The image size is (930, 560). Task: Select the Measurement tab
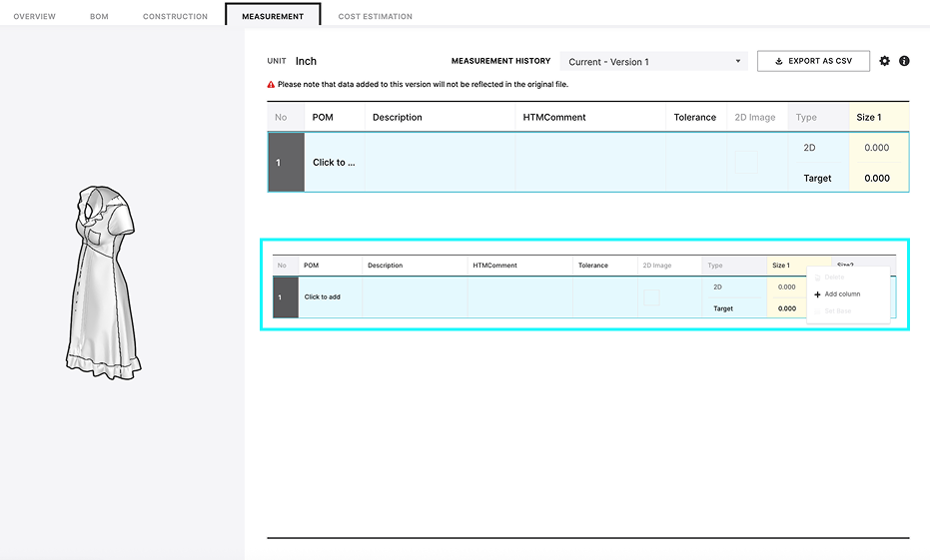[273, 16]
